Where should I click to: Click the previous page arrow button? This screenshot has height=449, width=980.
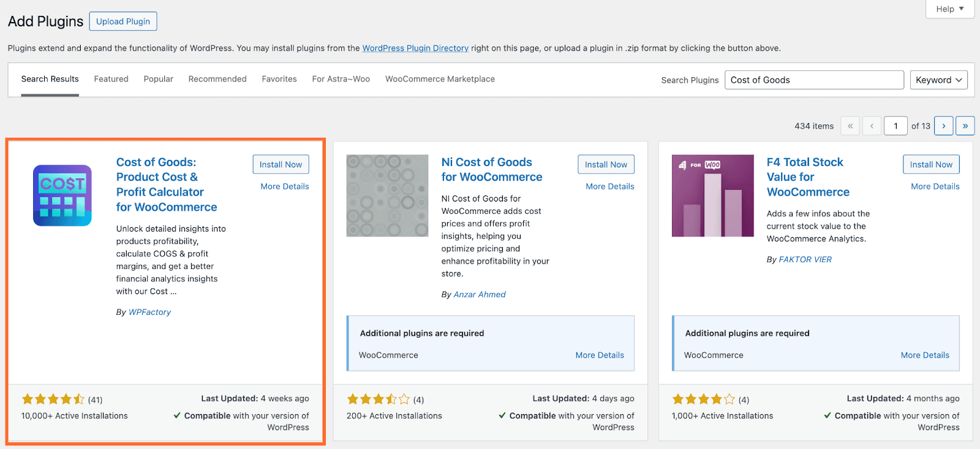click(x=872, y=126)
